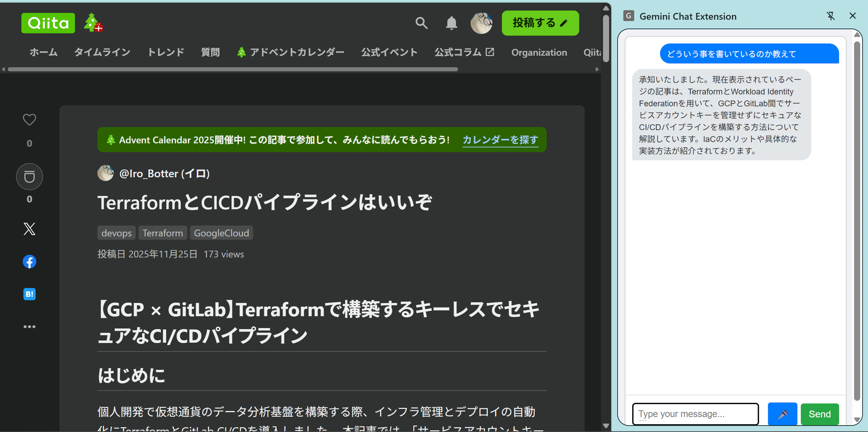Close the Gemini Chat Extension panel
The height and width of the screenshot is (432, 868).
[x=853, y=16]
